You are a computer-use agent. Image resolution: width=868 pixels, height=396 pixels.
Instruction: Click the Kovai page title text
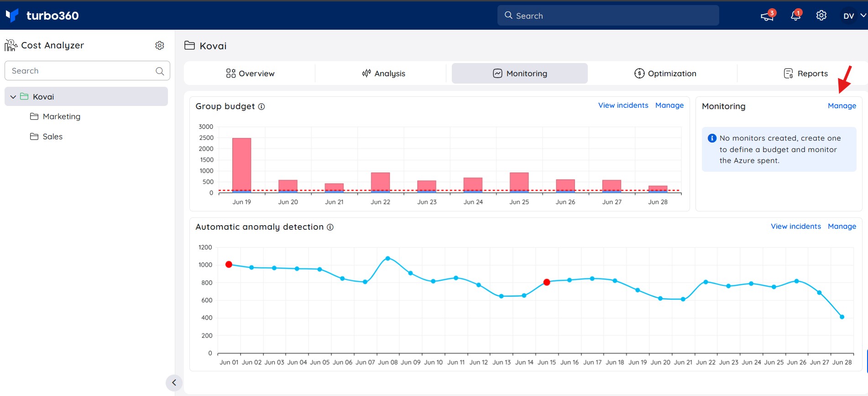pyautogui.click(x=213, y=46)
